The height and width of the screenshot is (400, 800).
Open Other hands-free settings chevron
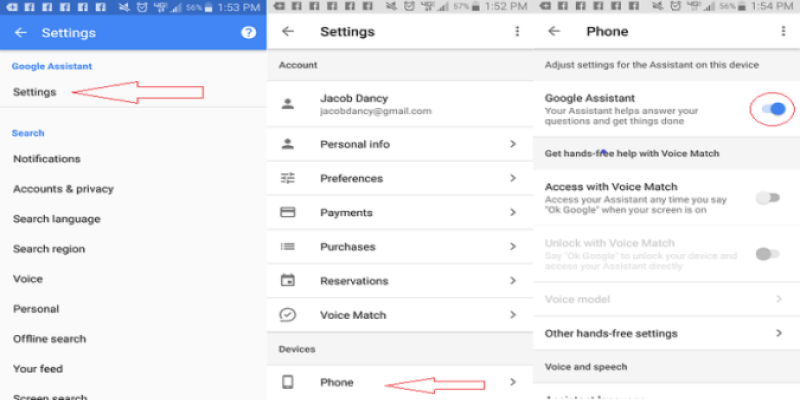point(779,333)
